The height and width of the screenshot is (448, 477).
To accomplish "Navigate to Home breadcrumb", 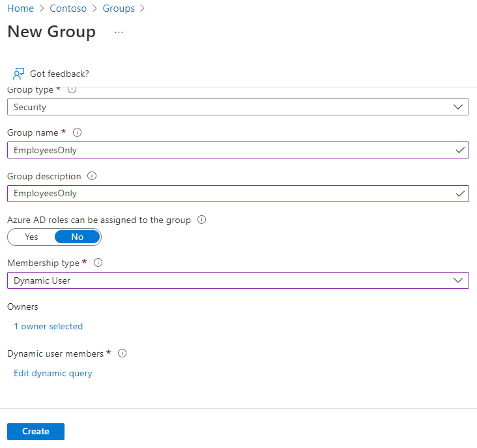I will click(x=20, y=8).
